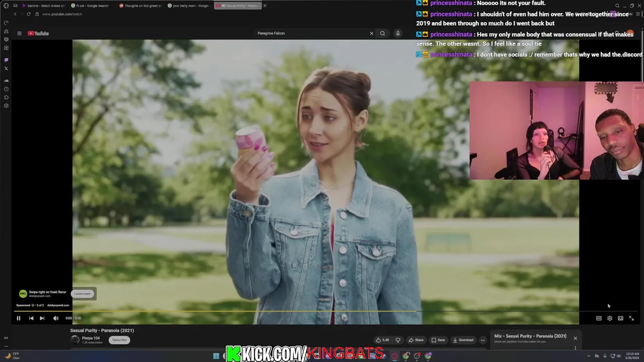Image resolution: width=644 pixels, height=362 pixels.
Task: Reload the current page
Action: click(29, 14)
